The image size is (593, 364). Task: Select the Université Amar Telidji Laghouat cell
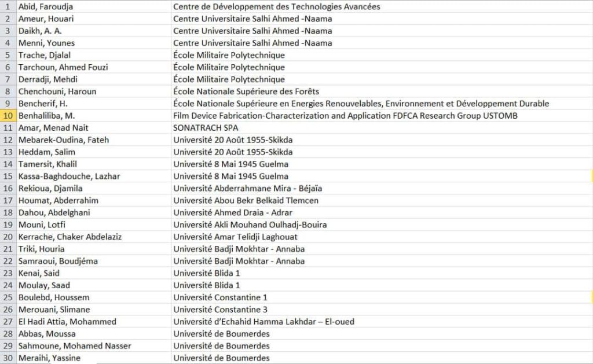[382, 237]
